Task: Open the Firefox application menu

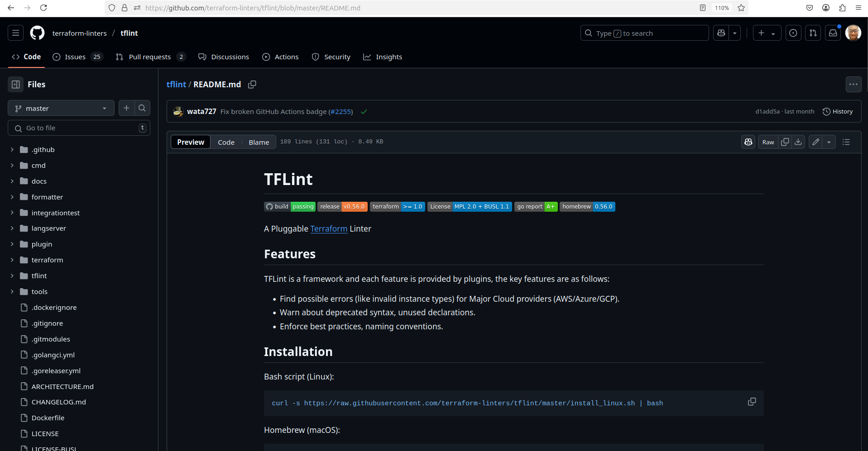Action: tap(858, 8)
